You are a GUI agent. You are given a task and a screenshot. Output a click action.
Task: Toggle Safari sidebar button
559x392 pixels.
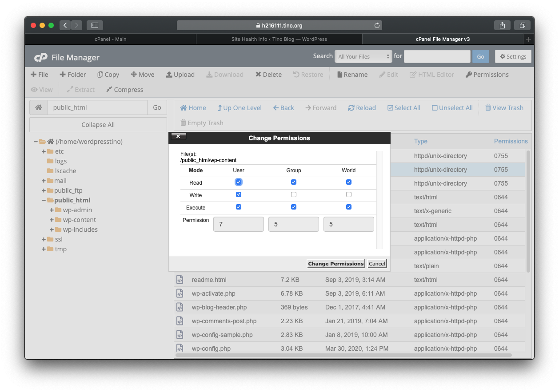95,25
